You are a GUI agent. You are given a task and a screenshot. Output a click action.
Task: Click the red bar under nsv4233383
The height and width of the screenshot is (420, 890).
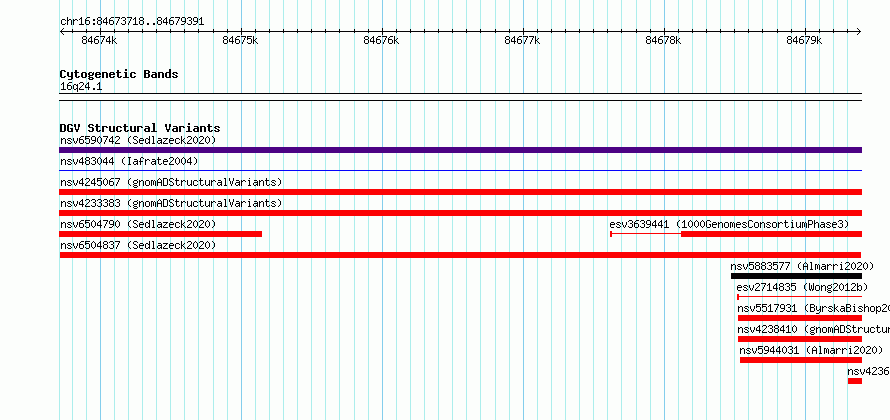click(460, 213)
